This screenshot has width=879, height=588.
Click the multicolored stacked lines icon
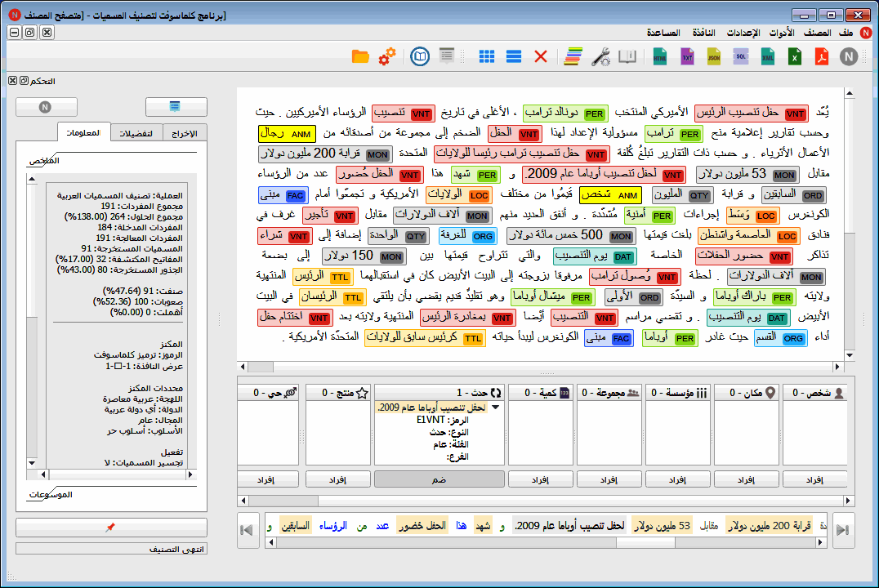pos(573,56)
